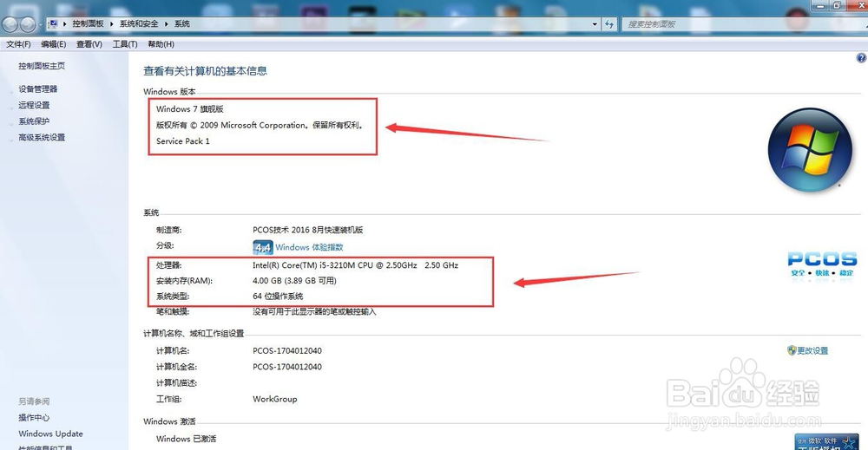Click the Windows Experience Index 4.4 badge

click(262, 247)
